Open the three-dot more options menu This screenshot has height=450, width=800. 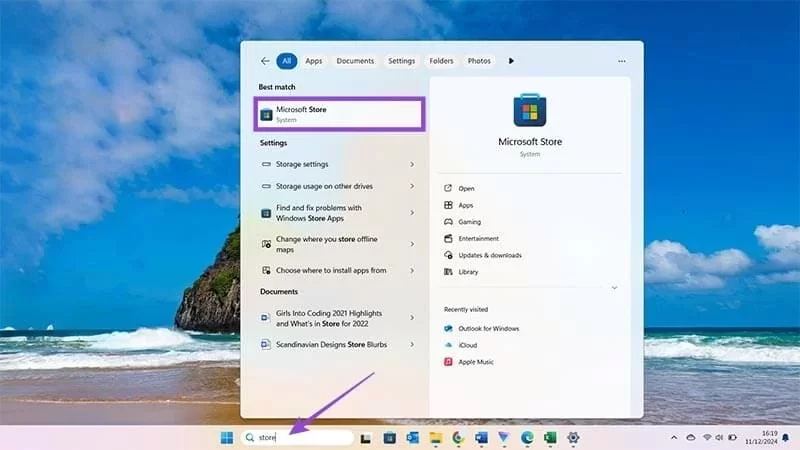tap(622, 61)
